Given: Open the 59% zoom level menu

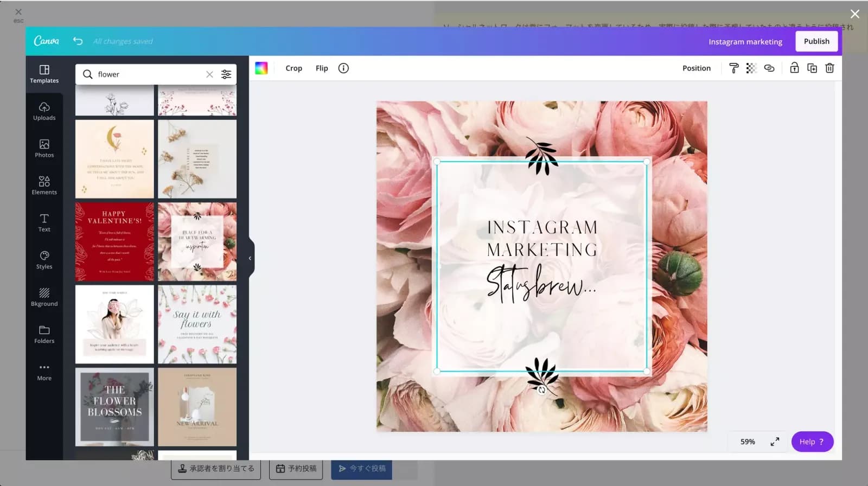Looking at the screenshot, I should [748, 442].
